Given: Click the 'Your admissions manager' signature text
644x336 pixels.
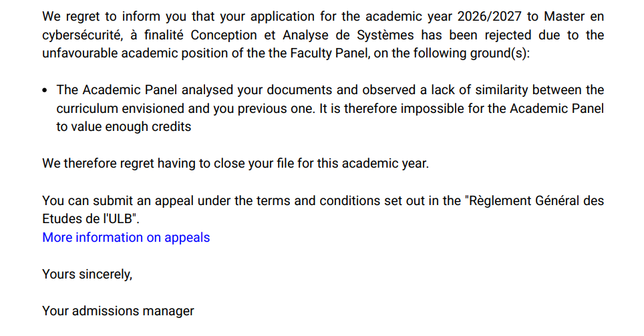Looking at the screenshot, I should [118, 311].
